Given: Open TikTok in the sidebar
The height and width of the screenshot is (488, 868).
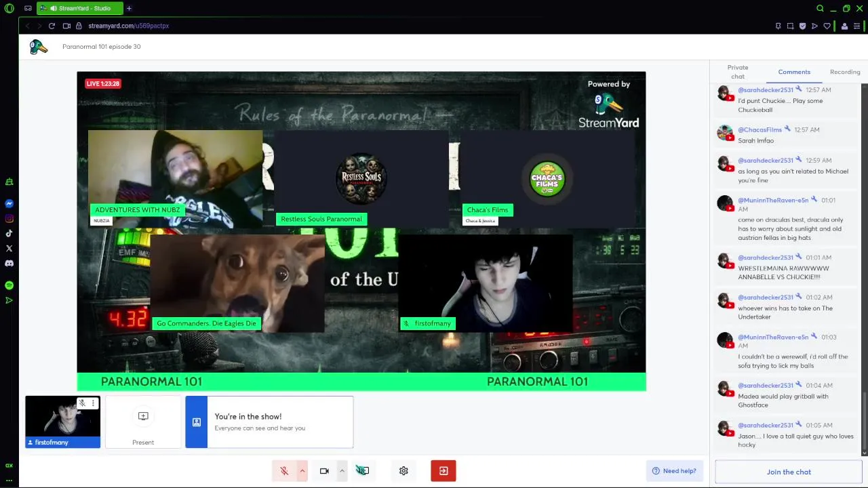Looking at the screenshot, I should click(9, 233).
